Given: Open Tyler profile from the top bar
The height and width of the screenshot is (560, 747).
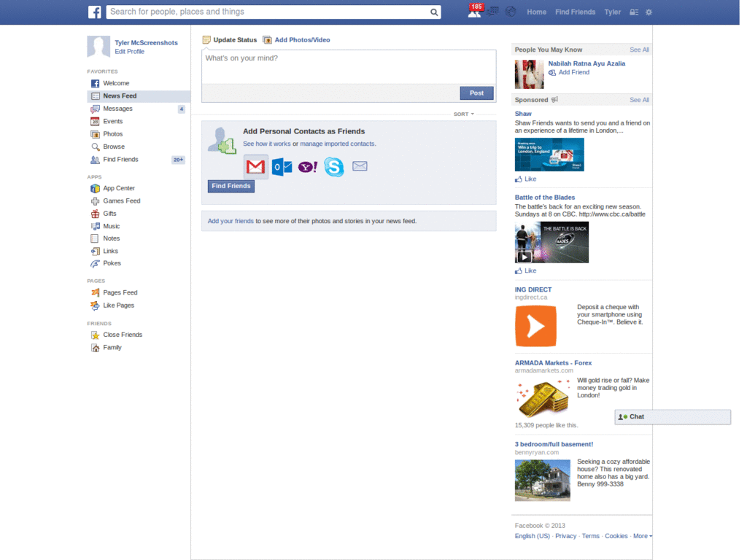Looking at the screenshot, I should [612, 12].
